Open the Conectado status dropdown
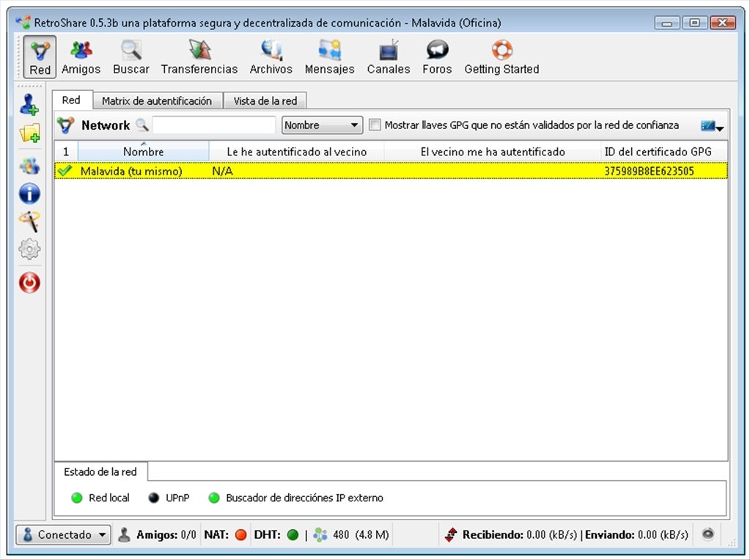This screenshot has height=560, width=750. pos(63,534)
